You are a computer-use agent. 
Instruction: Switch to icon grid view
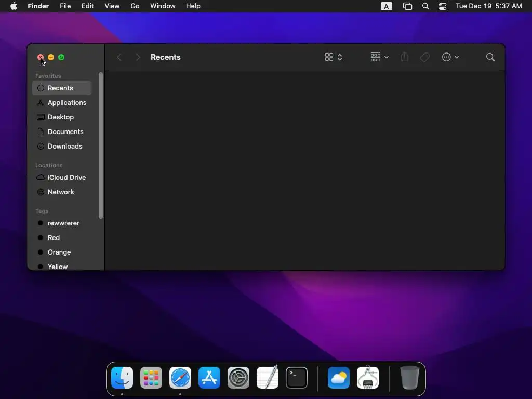tap(329, 57)
